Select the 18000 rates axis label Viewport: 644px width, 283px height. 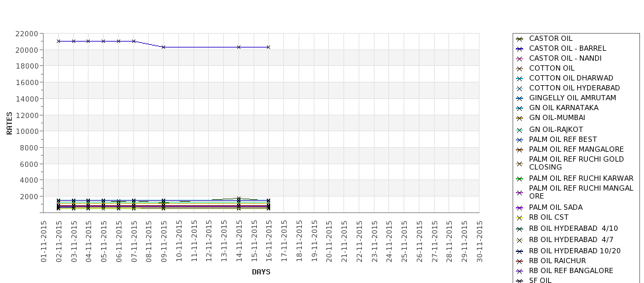coord(27,66)
